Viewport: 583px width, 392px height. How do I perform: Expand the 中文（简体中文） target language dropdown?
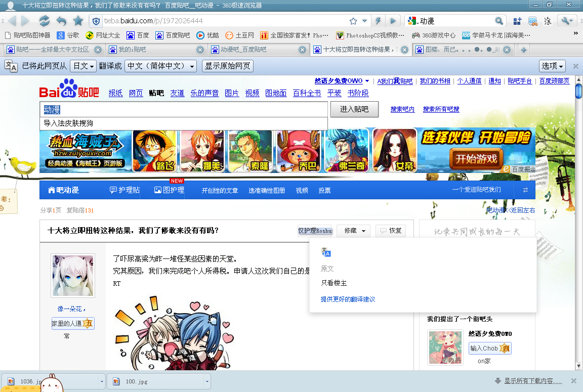(x=160, y=66)
